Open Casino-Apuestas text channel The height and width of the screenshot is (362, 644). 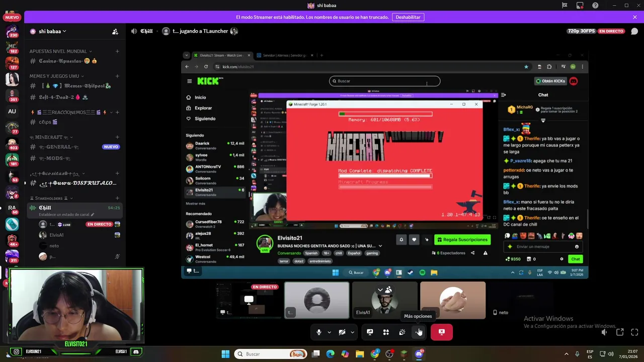[x=73, y=61]
